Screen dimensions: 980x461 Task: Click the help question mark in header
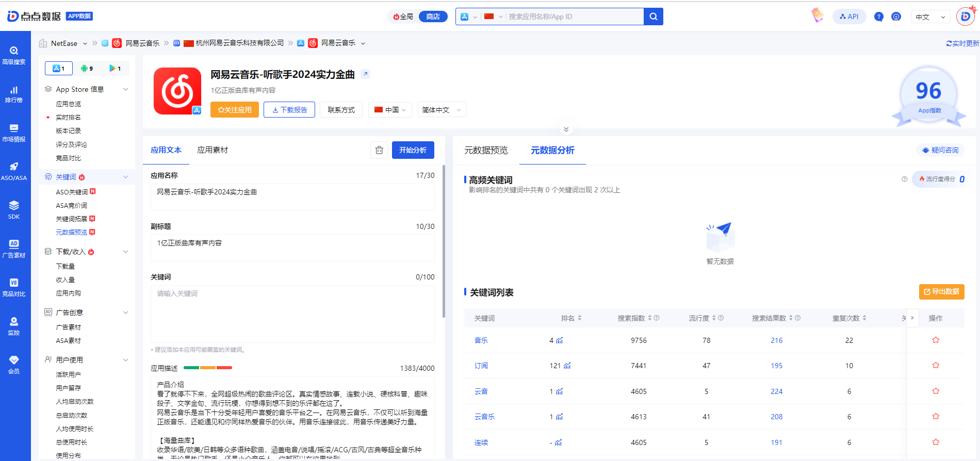878,17
